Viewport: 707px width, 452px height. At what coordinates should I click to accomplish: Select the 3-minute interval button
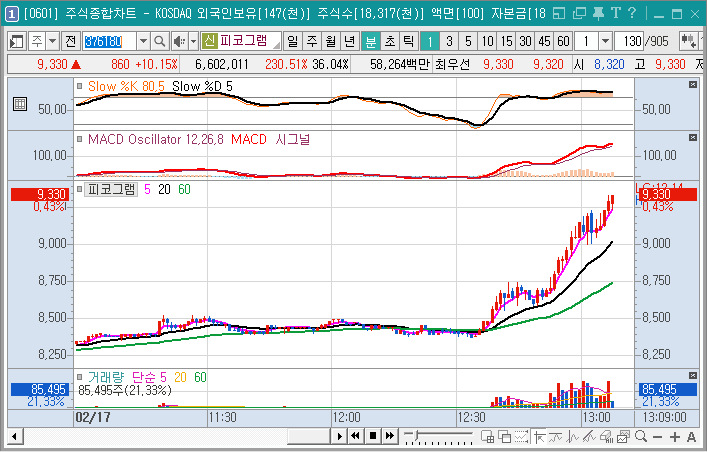[449, 42]
